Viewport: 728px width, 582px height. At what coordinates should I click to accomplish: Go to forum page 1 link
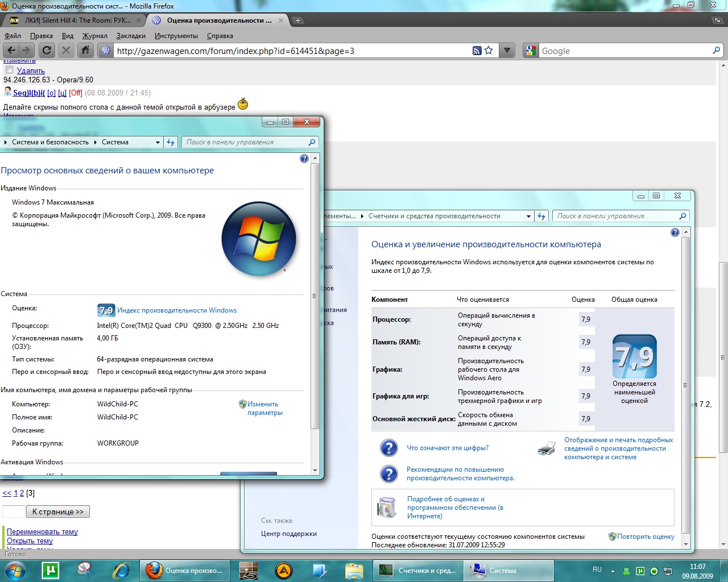point(16,493)
